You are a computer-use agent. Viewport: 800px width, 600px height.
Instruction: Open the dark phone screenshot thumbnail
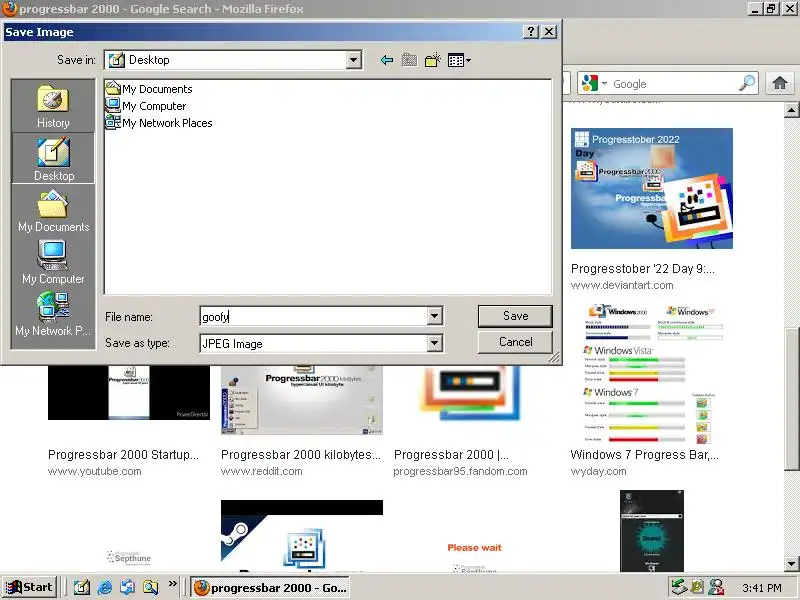pos(652,531)
